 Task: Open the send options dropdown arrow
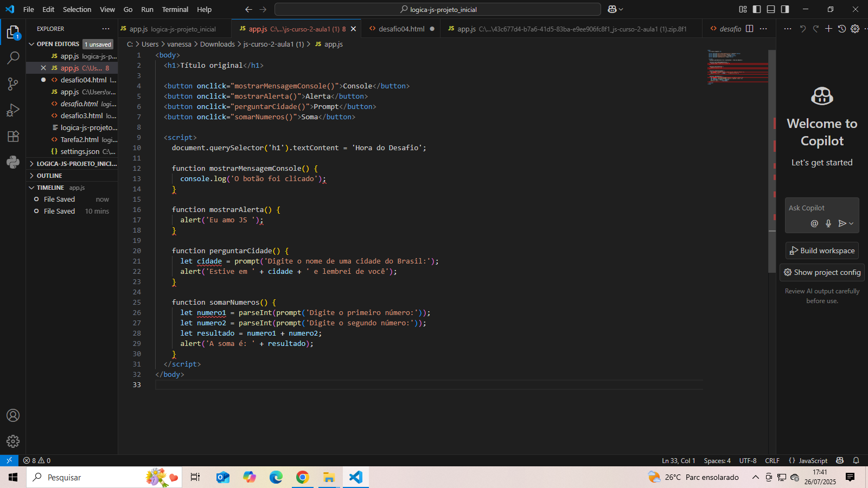[851, 223]
